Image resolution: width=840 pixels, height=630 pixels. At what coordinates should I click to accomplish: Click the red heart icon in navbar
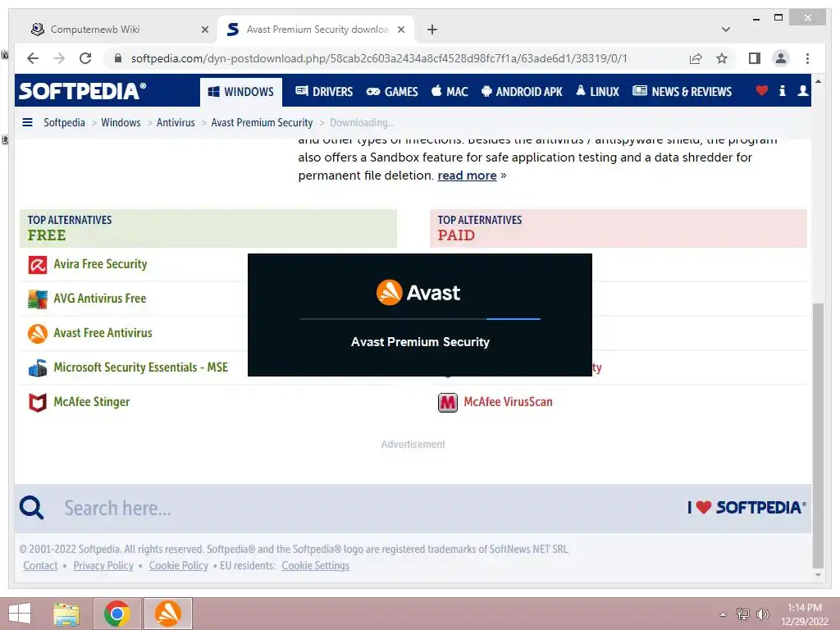(x=762, y=91)
